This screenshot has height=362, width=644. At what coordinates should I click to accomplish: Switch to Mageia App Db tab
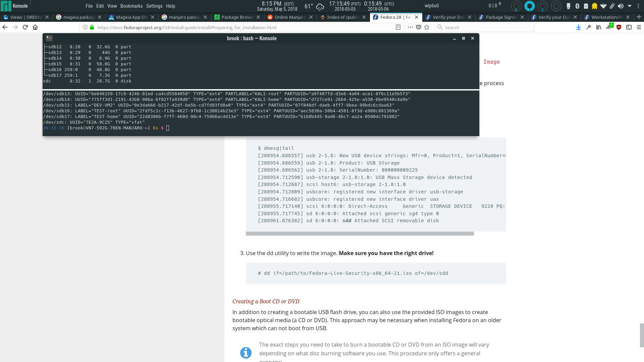[131, 17]
